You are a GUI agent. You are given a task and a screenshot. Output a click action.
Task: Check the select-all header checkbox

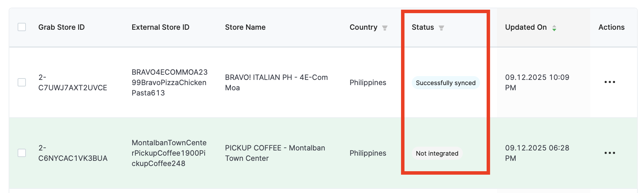click(22, 27)
